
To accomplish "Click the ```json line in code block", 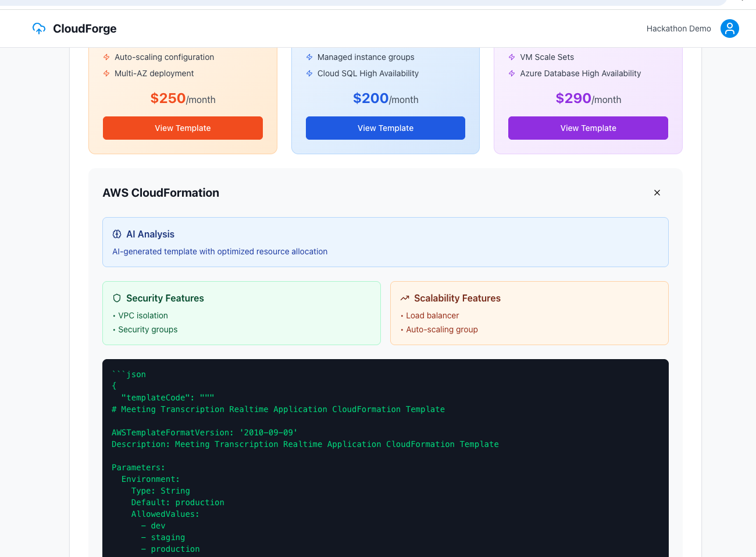I will click(x=129, y=374).
